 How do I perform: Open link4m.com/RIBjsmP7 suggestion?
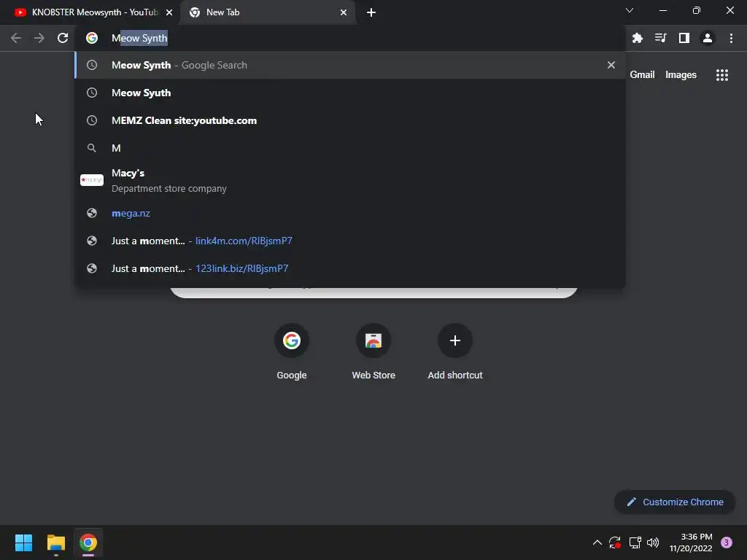[350, 241]
